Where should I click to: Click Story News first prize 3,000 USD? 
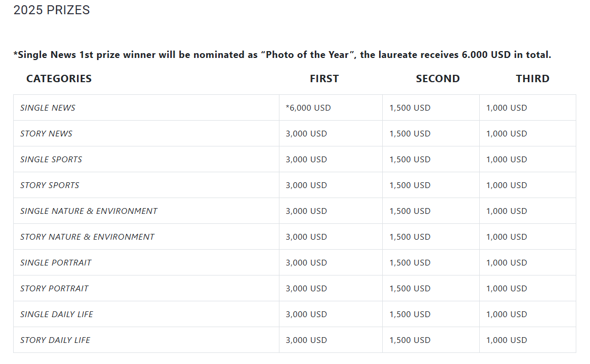coord(306,134)
